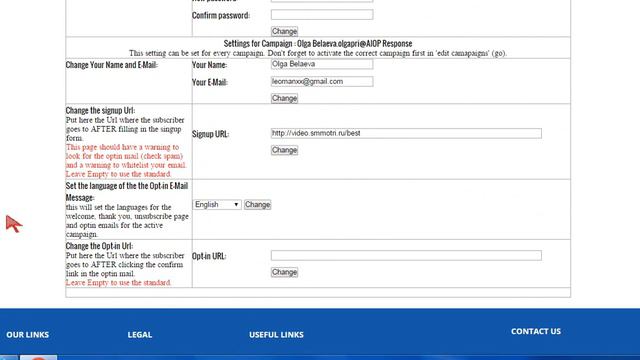The image size is (640, 360).
Task: Click 'Change Your Name and E-Mail' label
Action: click(x=111, y=65)
